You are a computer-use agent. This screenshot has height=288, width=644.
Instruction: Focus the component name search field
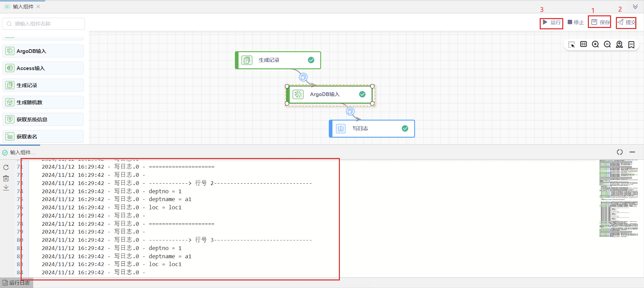pyautogui.click(x=44, y=24)
